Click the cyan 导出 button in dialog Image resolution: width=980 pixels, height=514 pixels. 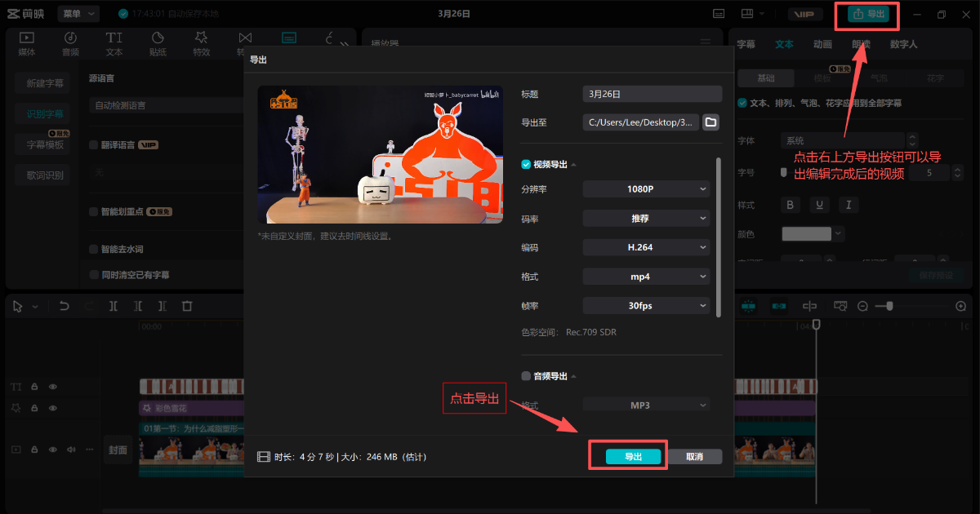633,457
